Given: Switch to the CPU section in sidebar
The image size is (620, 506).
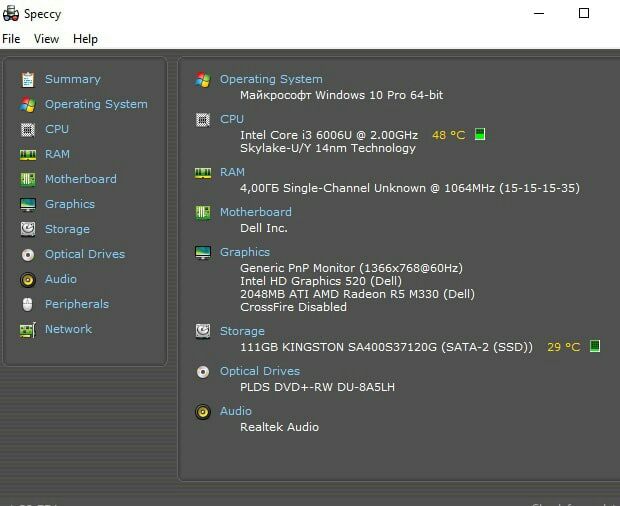Looking at the screenshot, I should pyautogui.click(x=57, y=129).
